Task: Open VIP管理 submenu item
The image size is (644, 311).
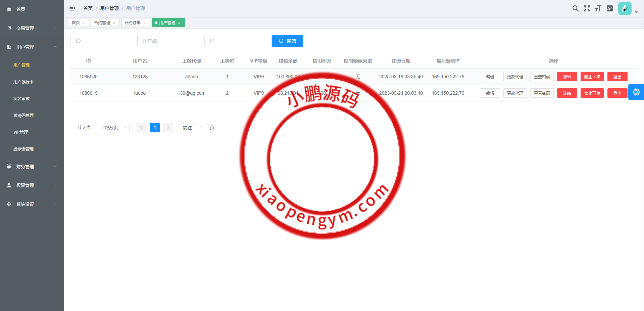Action: [32, 132]
